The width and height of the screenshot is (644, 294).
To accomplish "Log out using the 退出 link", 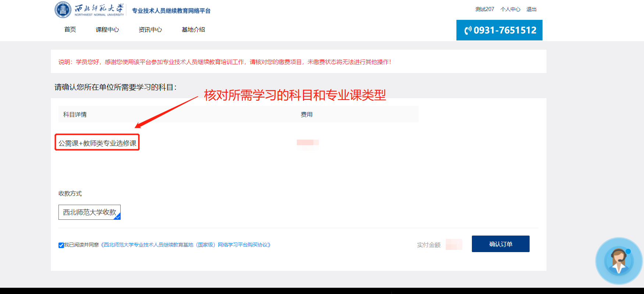I will pos(531,9).
